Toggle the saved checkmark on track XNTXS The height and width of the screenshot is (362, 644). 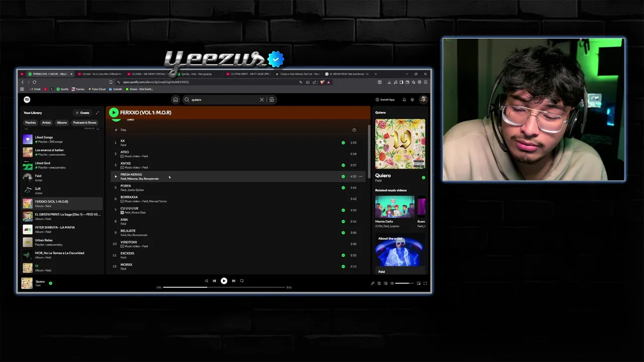(343, 165)
